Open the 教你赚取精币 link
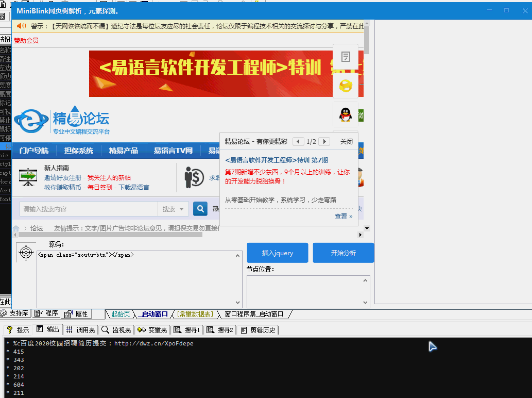Screen dimensions: 532x398 click(63, 188)
